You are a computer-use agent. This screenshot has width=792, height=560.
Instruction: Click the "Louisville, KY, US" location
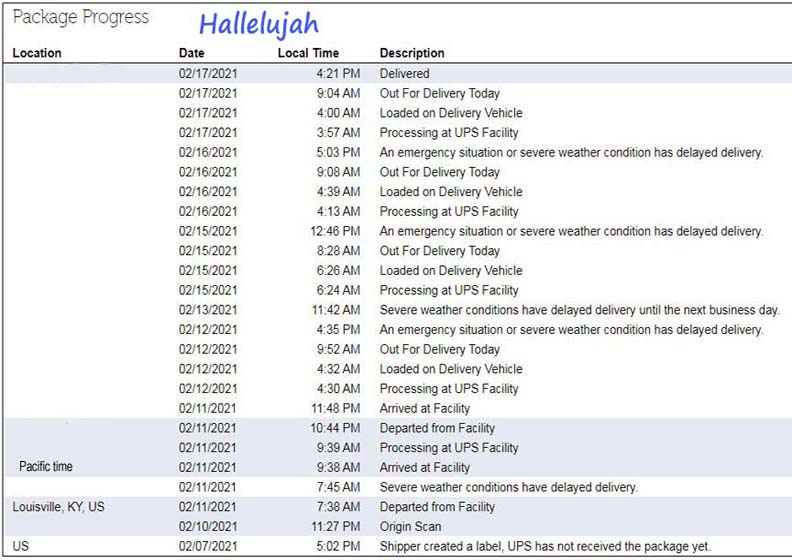tap(59, 507)
